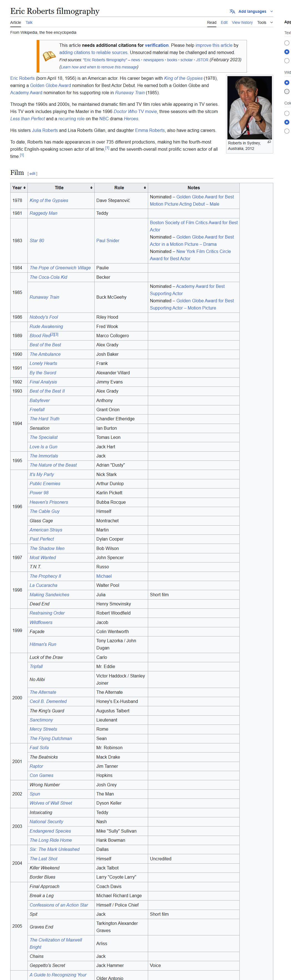291x980 pixels.
Task: Click The Coca-Cola Kid link
Action: click(48, 277)
